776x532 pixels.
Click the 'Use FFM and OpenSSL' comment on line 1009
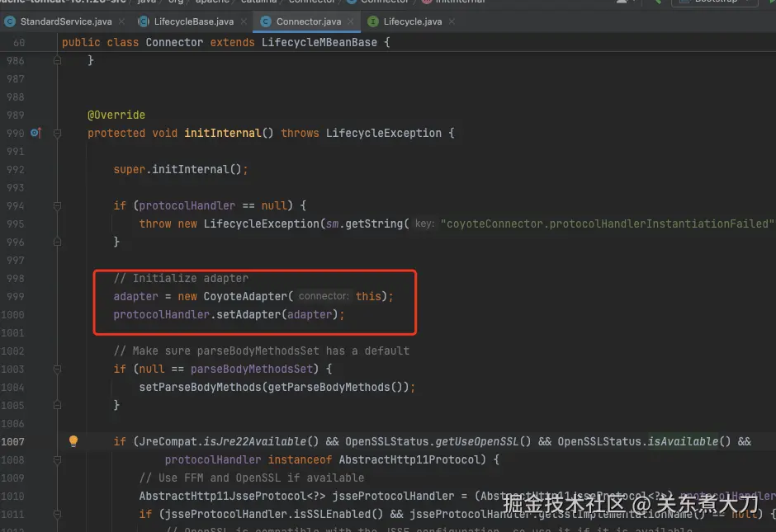pyautogui.click(x=252, y=478)
